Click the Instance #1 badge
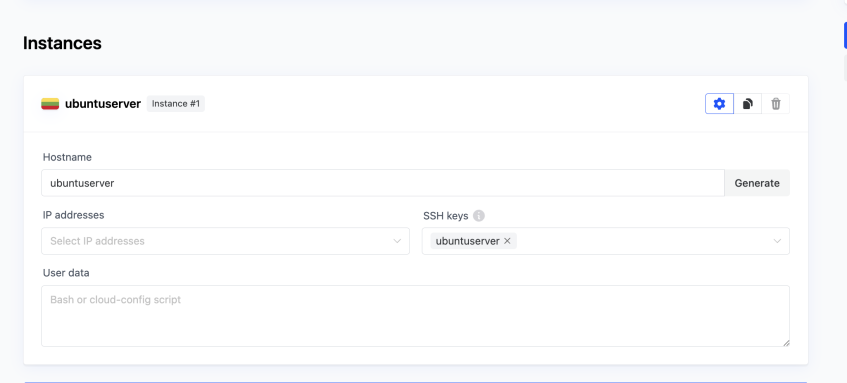Image resolution: width=847 pixels, height=383 pixels. 176,104
